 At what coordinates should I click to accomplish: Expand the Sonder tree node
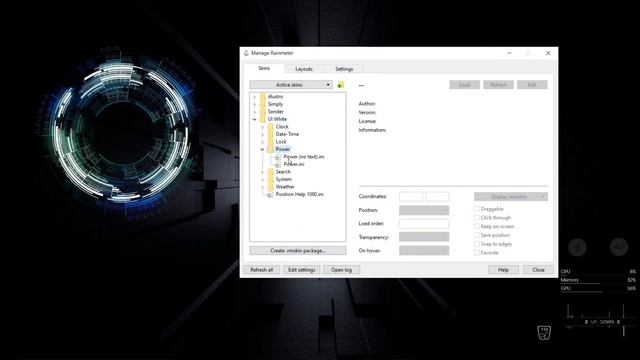click(x=255, y=111)
